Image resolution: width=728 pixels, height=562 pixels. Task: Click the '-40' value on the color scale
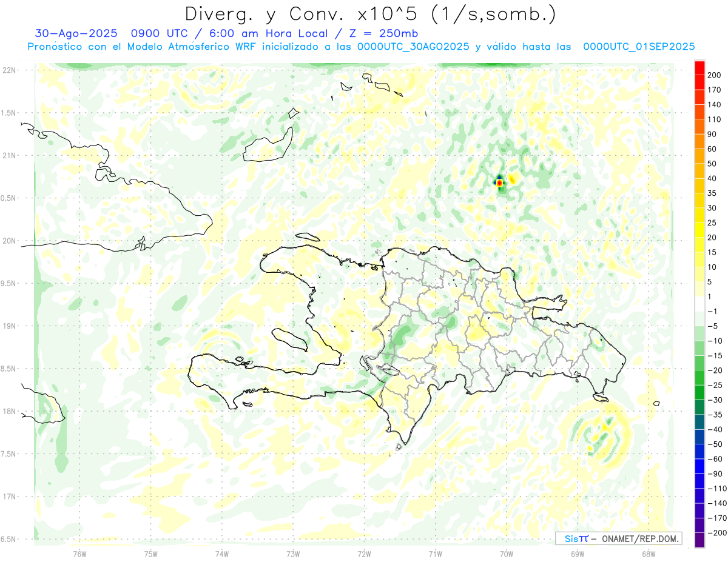tap(715, 429)
